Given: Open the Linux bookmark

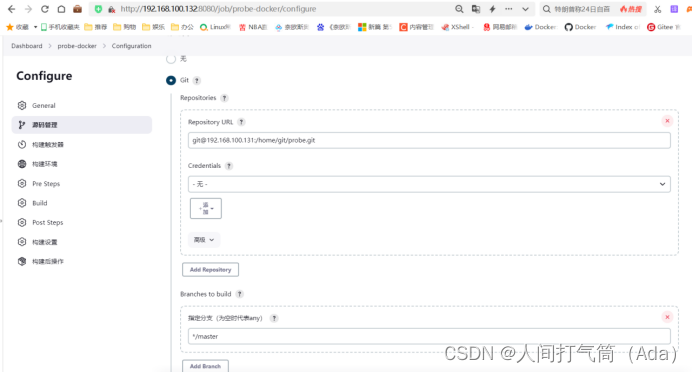Looking at the screenshot, I should [215, 27].
